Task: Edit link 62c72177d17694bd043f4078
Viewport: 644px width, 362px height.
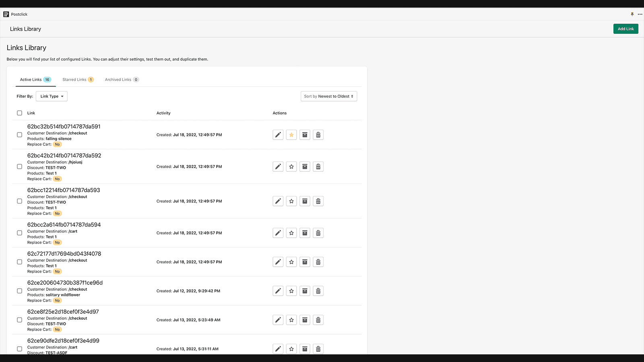Action: [x=278, y=262]
